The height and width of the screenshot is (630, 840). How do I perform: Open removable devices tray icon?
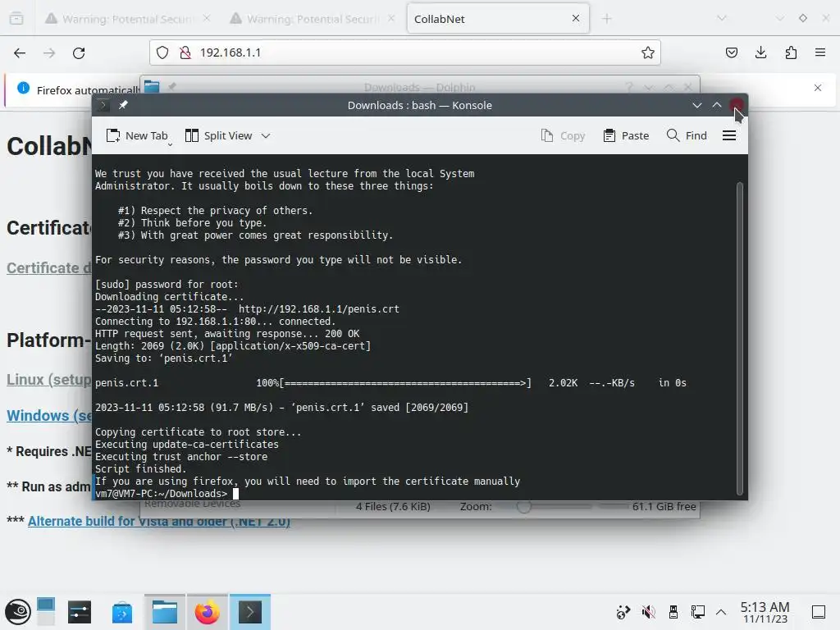pyautogui.click(x=673, y=612)
